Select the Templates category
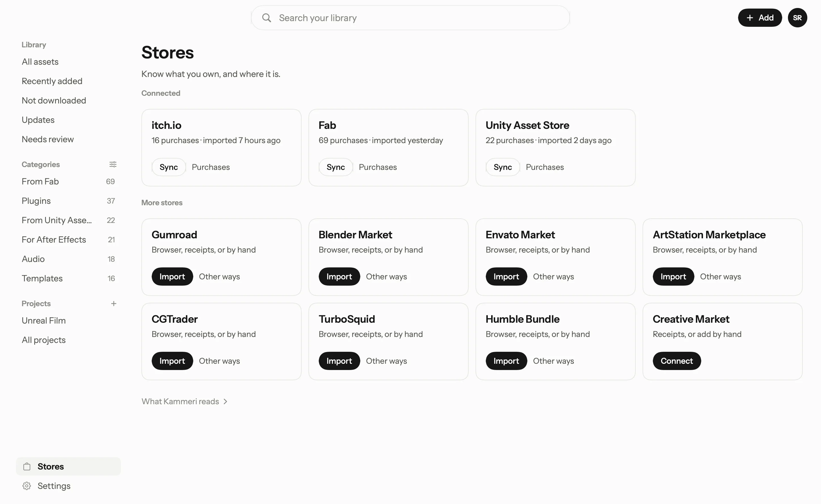The width and height of the screenshot is (821, 504). [x=68, y=278]
